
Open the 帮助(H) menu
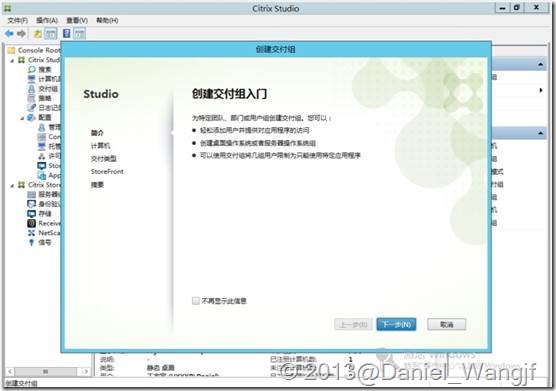[x=107, y=21]
